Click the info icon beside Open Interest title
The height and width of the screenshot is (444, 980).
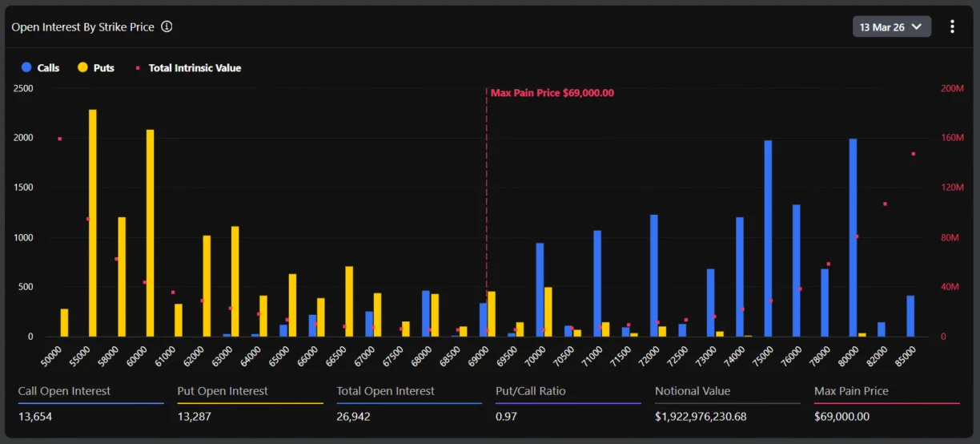[x=167, y=26]
